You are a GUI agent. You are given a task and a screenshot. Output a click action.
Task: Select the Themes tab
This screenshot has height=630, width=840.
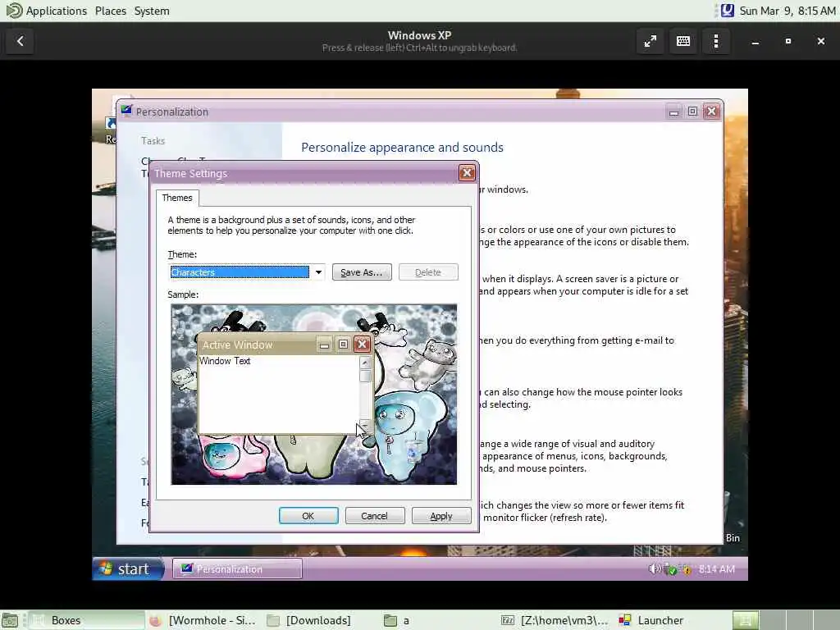pyautogui.click(x=177, y=198)
